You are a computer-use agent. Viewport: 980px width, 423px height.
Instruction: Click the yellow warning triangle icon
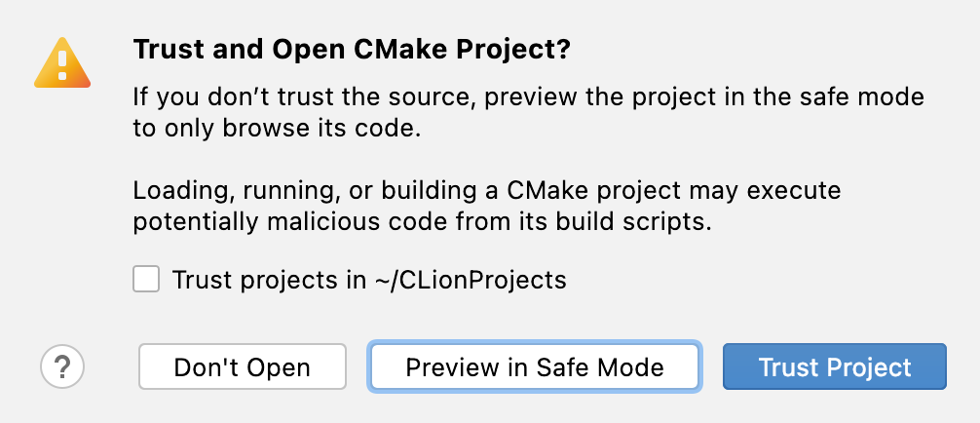61,65
